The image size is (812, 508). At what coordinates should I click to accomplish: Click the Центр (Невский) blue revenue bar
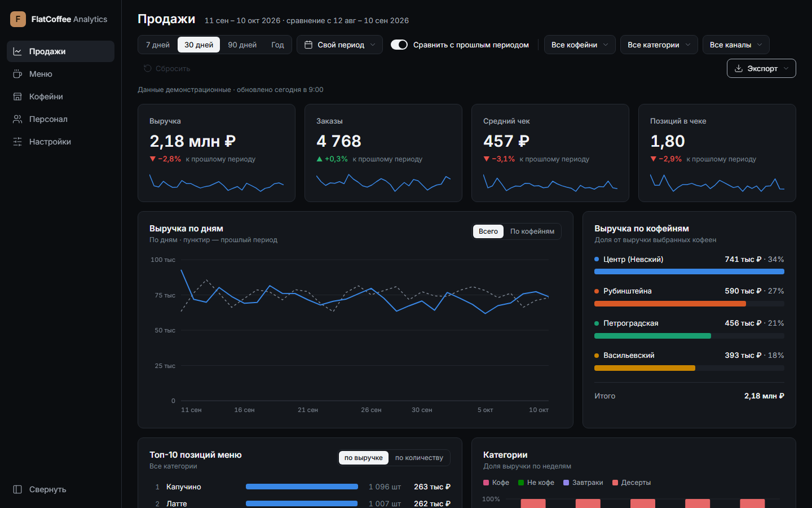(x=689, y=271)
